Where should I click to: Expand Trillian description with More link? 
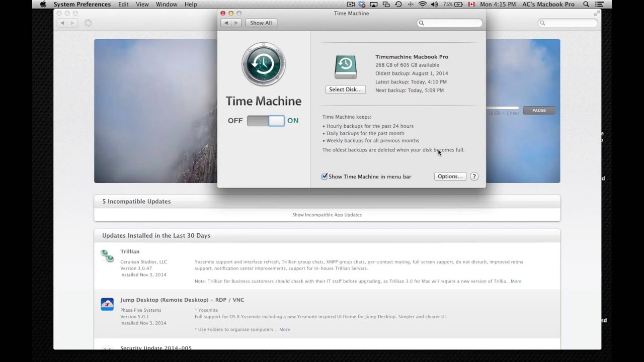pos(516,281)
